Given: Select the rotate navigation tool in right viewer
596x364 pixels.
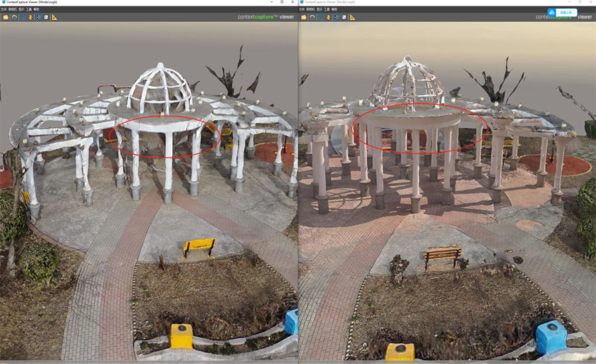Looking at the screenshot, I should (321, 17).
